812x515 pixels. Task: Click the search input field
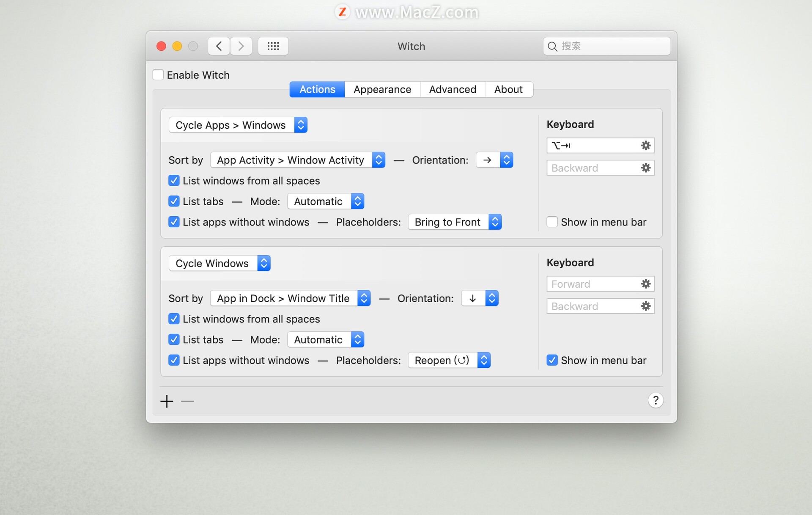[x=606, y=46]
